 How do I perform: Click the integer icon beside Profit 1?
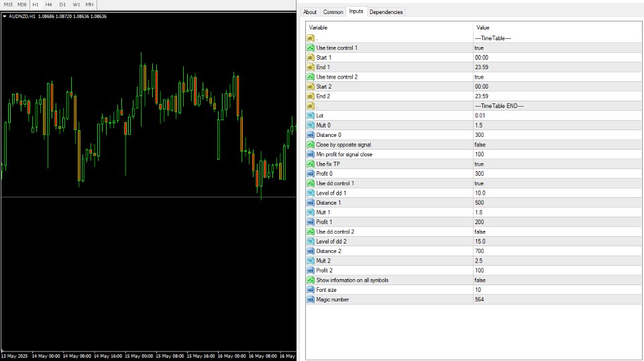(x=311, y=222)
